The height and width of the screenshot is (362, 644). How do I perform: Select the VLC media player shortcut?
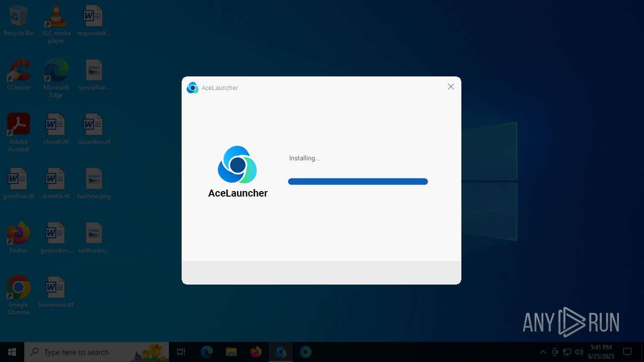pos(56,24)
